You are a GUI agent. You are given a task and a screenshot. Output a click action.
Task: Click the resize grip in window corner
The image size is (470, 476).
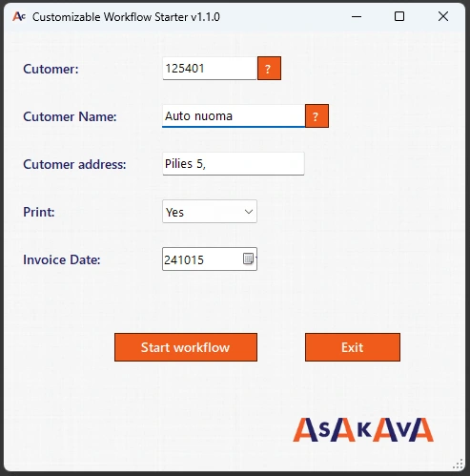coord(458,464)
